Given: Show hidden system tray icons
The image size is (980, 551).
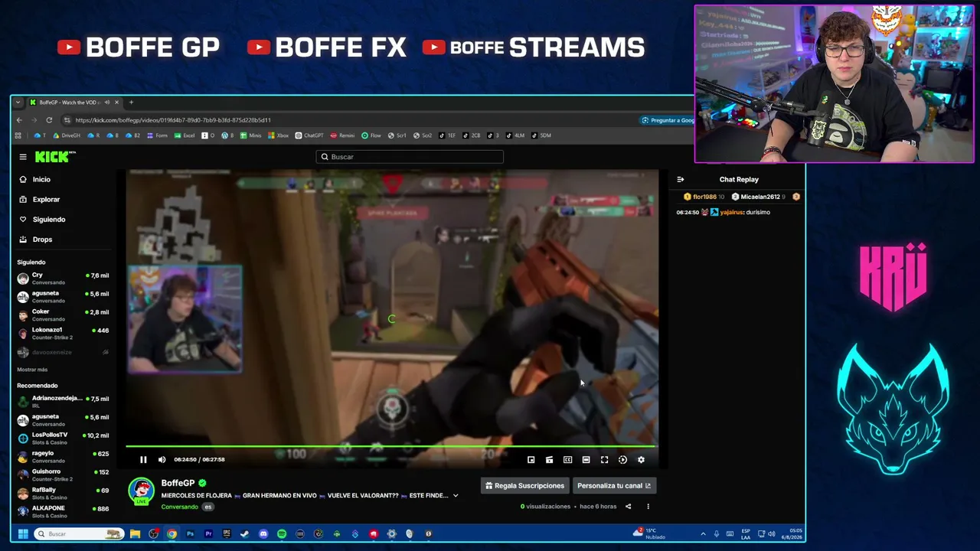Looking at the screenshot, I should coord(703,534).
